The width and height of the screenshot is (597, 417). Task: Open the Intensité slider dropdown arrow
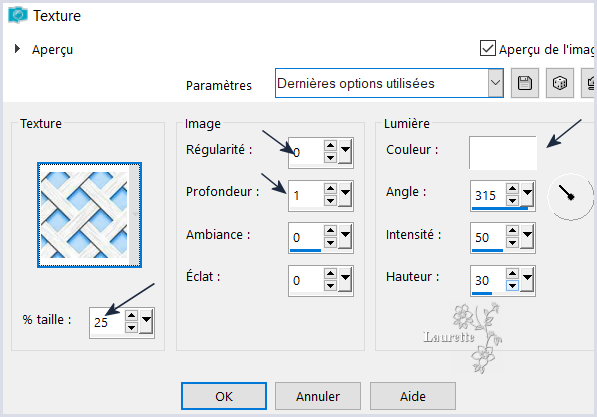[x=527, y=235]
